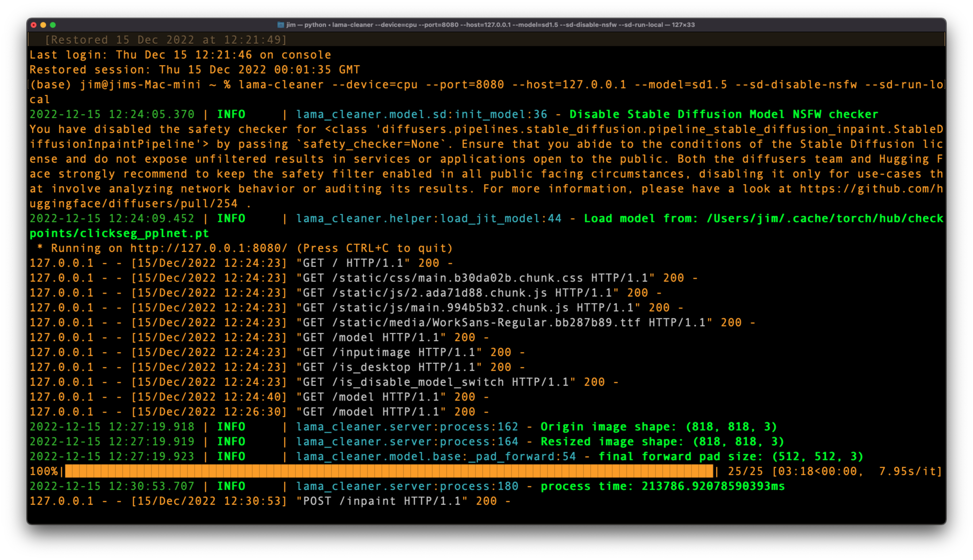Viewport: 973px width, 560px height.
Task: Click the orange 100% progress bar
Action: point(385,471)
